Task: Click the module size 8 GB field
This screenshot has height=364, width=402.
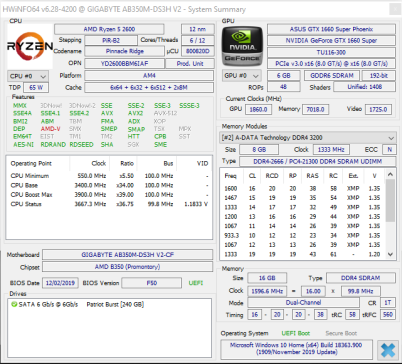Action: (259, 150)
